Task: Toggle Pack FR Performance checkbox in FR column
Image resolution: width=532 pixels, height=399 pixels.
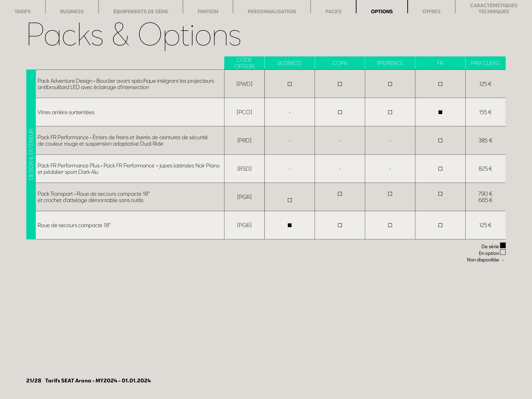Action: pos(440,141)
